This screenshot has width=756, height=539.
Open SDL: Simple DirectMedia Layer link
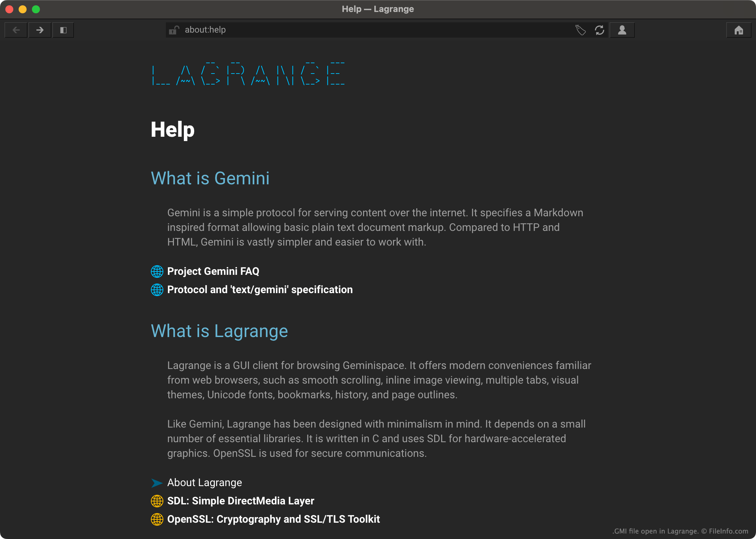(x=241, y=501)
